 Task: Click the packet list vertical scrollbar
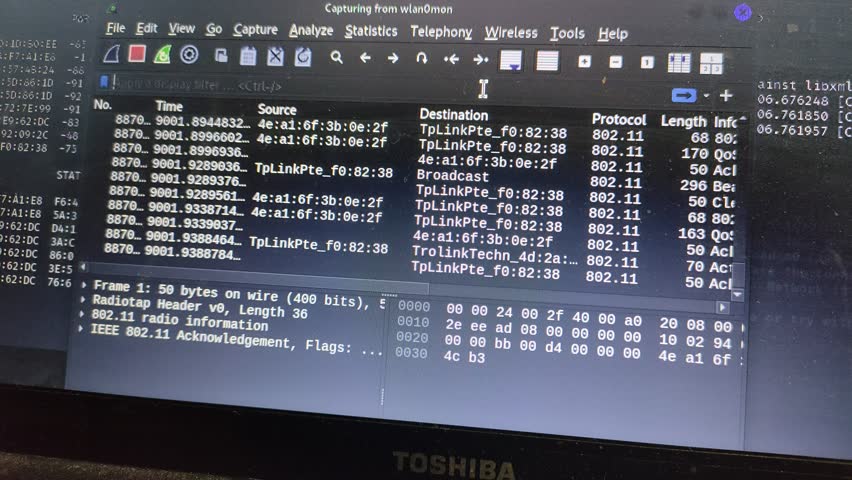739,200
